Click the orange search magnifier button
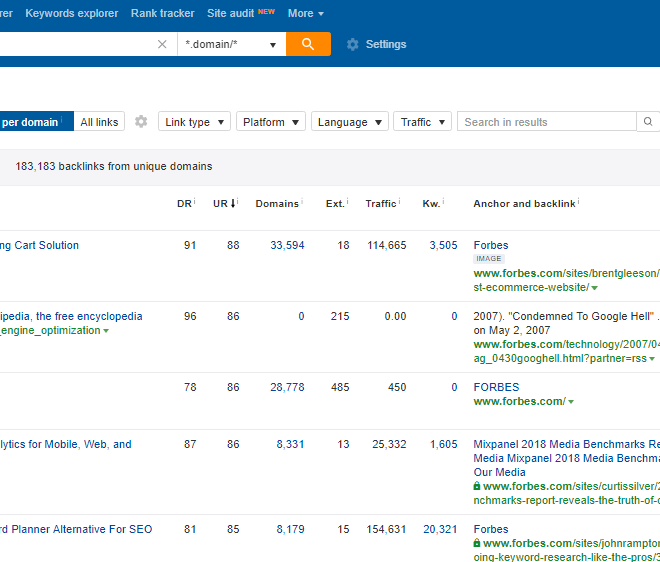This screenshot has height=562, width=660. click(x=308, y=44)
